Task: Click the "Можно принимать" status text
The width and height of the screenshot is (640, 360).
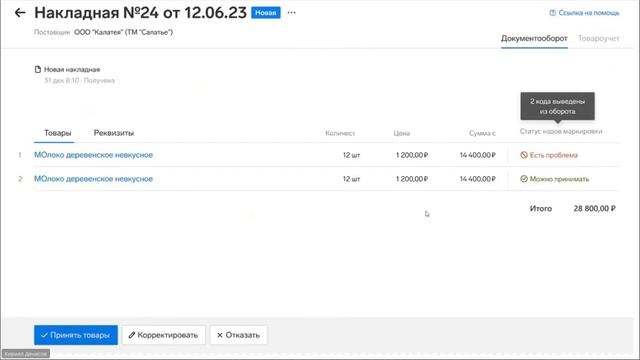Action: coord(559,179)
